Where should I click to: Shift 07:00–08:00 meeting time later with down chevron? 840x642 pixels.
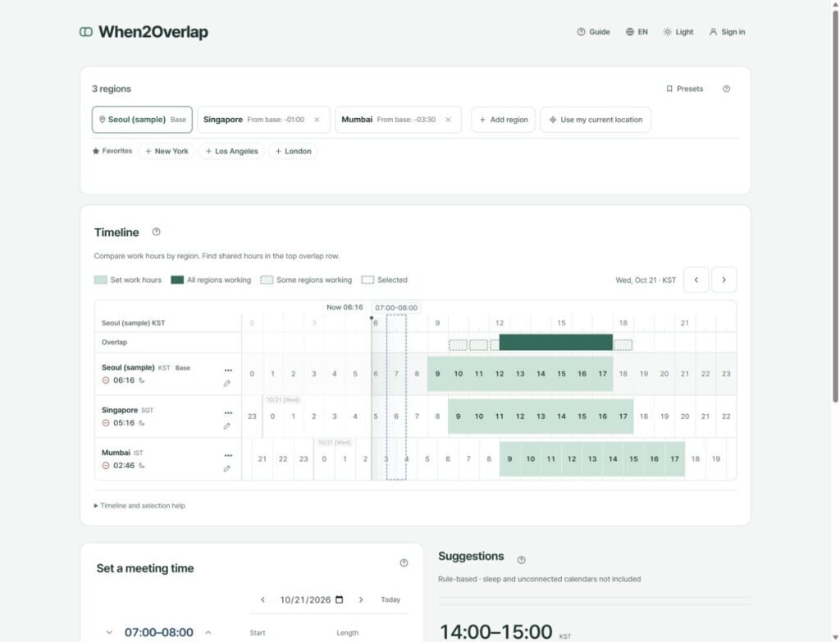(109, 632)
